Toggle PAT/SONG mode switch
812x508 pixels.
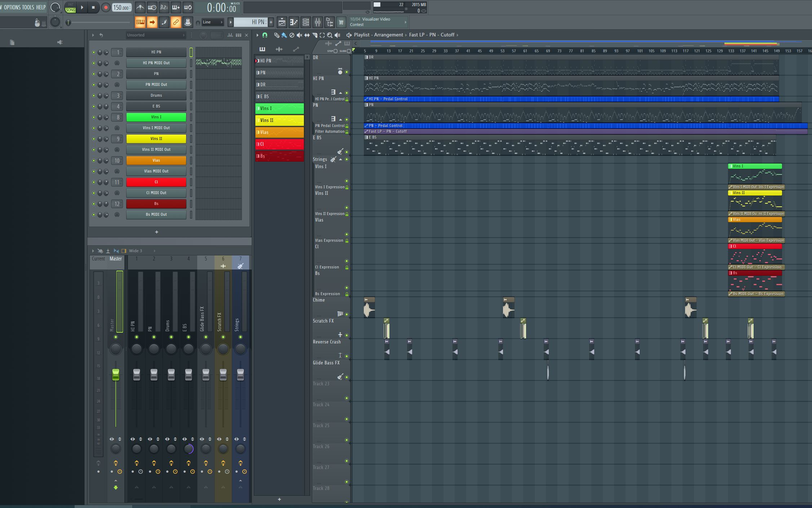pyautogui.click(x=71, y=8)
